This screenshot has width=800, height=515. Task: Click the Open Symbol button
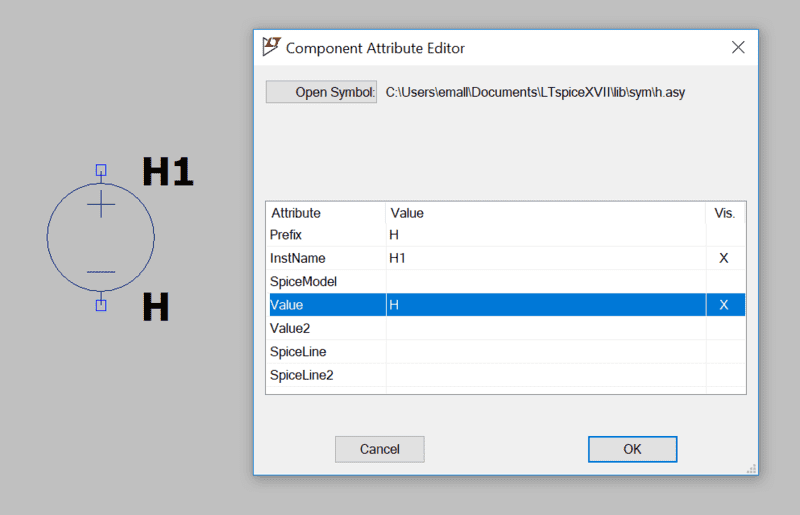pyautogui.click(x=321, y=92)
